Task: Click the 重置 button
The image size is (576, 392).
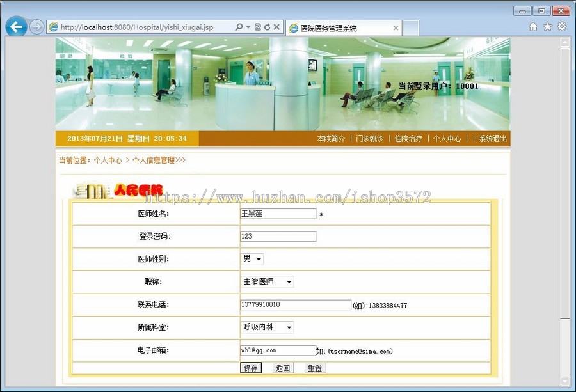Action: point(315,368)
